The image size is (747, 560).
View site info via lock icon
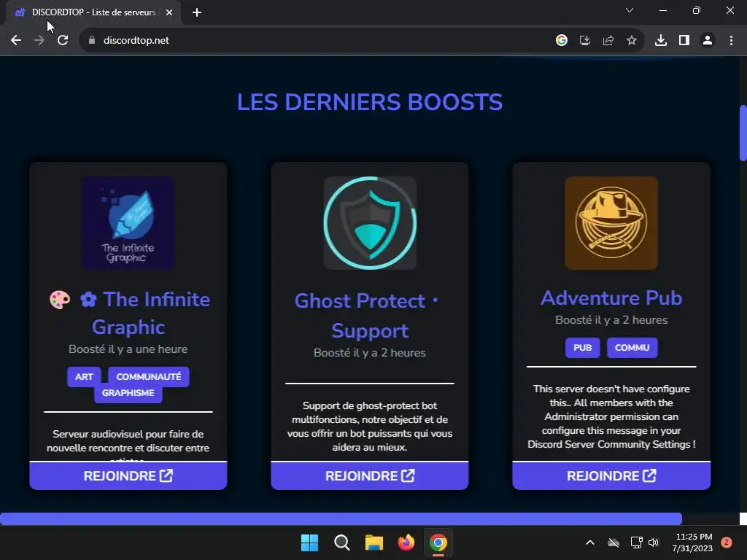tap(92, 41)
